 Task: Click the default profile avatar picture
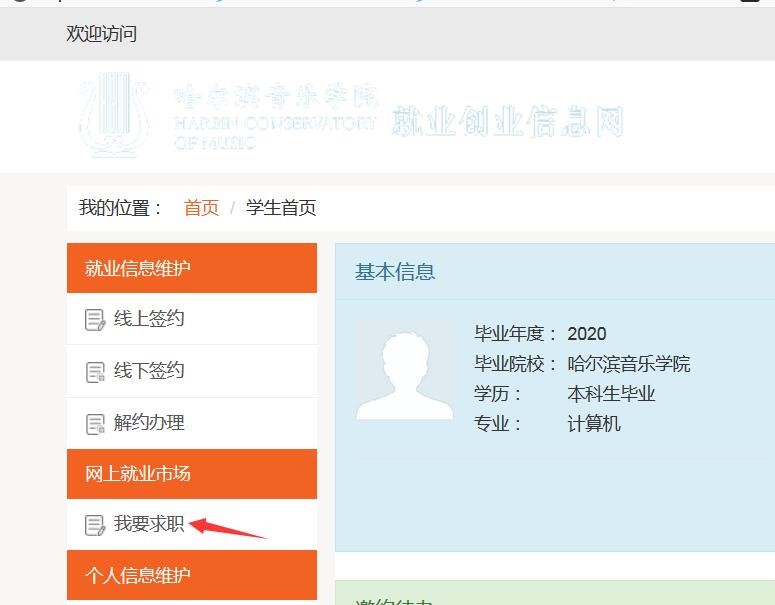point(405,370)
